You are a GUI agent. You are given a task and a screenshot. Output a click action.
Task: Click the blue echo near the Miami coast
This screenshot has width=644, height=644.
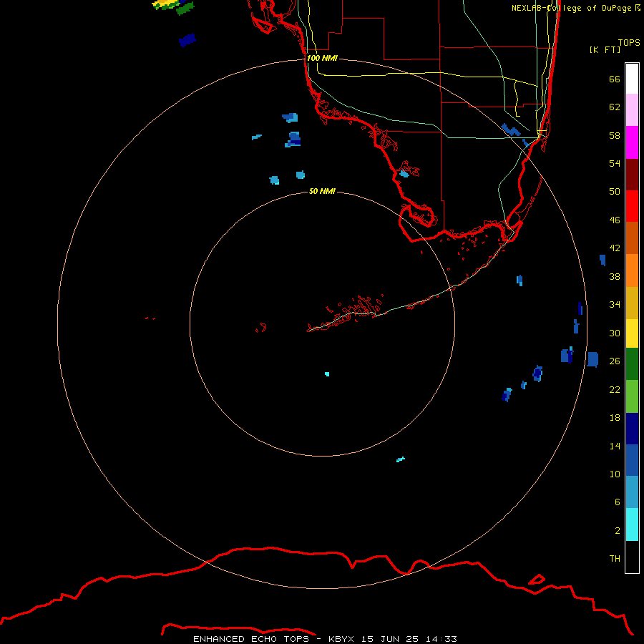tap(511, 130)
